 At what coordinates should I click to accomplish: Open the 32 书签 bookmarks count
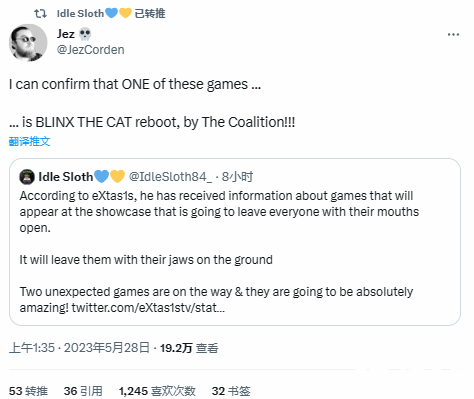(231, 391)
